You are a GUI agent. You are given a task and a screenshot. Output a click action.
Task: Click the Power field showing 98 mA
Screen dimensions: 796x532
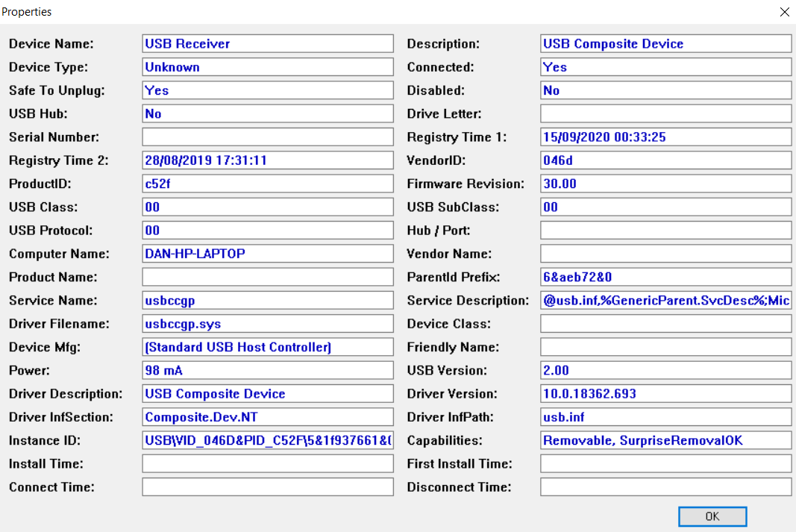268,371
